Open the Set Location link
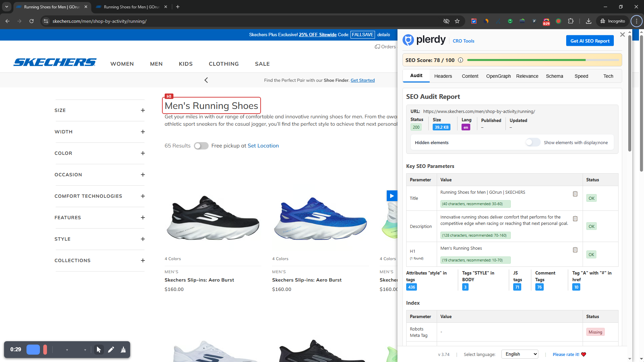The image size is (644, 362). (263, 146)
